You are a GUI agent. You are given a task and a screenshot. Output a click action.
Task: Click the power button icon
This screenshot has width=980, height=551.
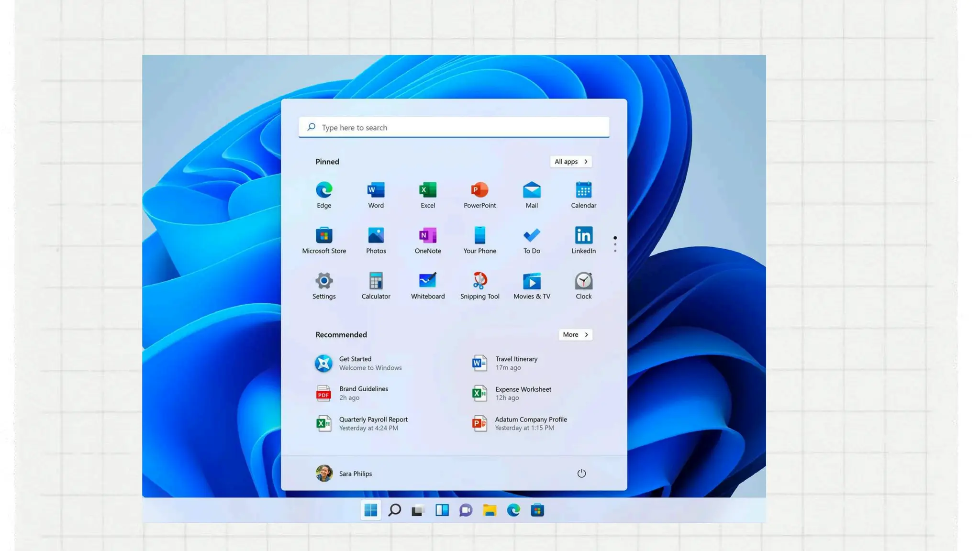click(x=581, y=474)
